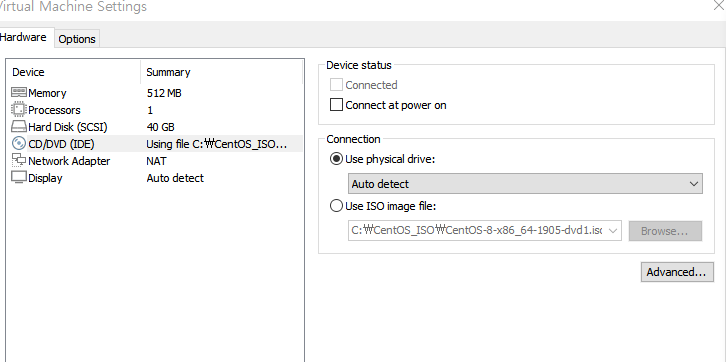Select the Network Adapter row label

[x=69, y=161]
